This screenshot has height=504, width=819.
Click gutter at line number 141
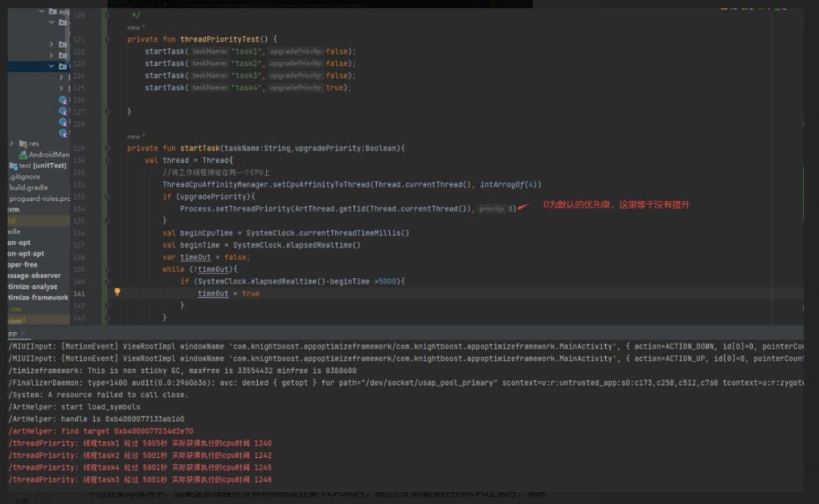click(80, 294)
